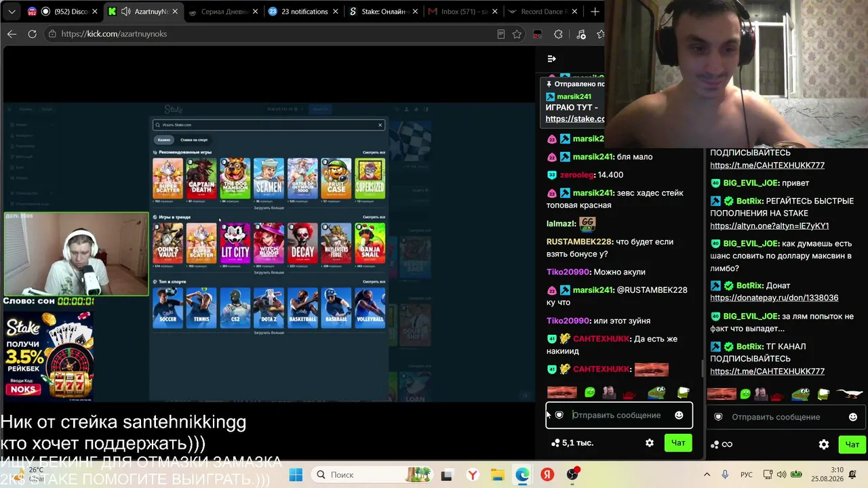Switch to the 23 notifications tab

298,12
